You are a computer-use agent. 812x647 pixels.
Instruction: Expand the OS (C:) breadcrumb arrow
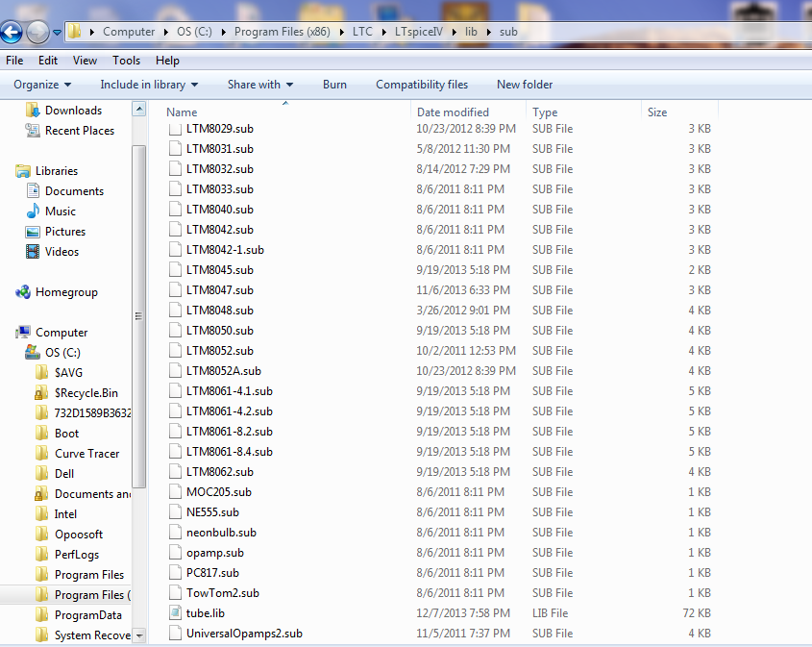coord(224,32)
